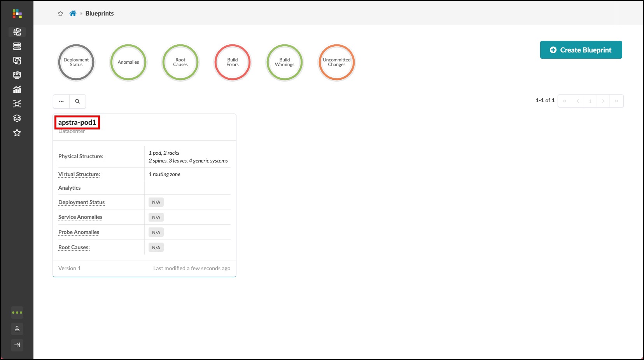Open the three-dots options menu above card

61,101
